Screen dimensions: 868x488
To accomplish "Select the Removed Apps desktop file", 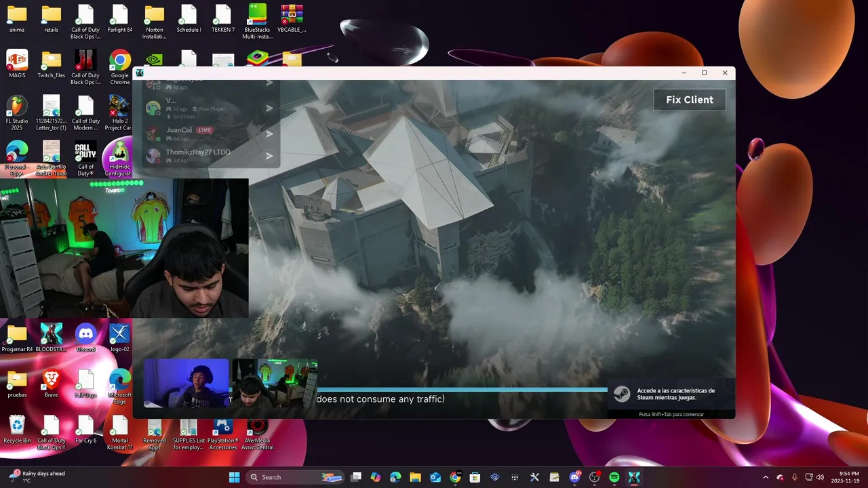I will tap(155, 434).
